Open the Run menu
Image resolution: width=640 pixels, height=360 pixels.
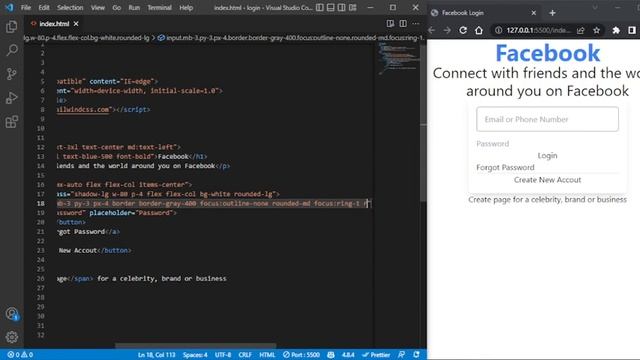click(x=134, y=7)
